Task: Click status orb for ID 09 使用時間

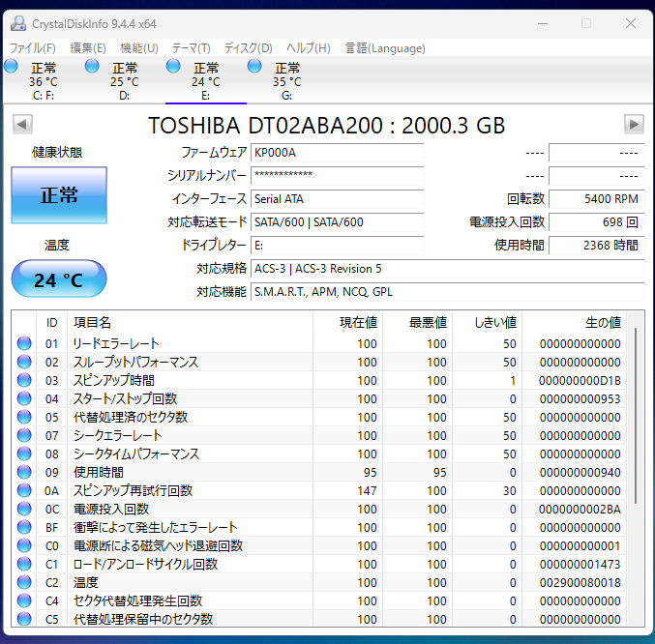Action: 24,472
